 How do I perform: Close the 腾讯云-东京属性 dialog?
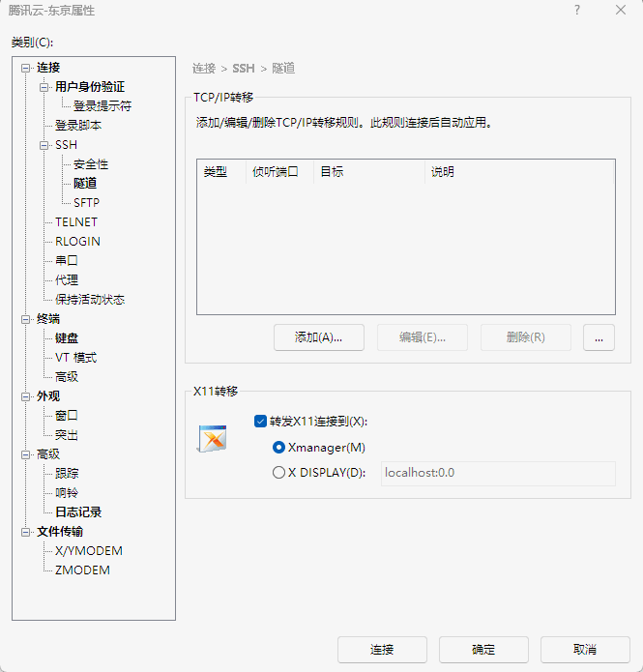(x=621, y=10)
